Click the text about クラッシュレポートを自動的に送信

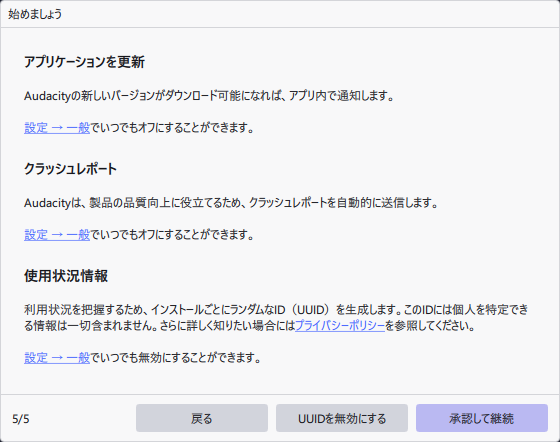pos(231,203)
